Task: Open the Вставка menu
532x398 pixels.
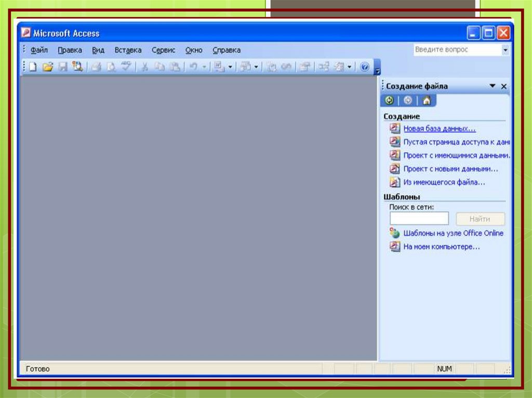Action: pos(128,50)
